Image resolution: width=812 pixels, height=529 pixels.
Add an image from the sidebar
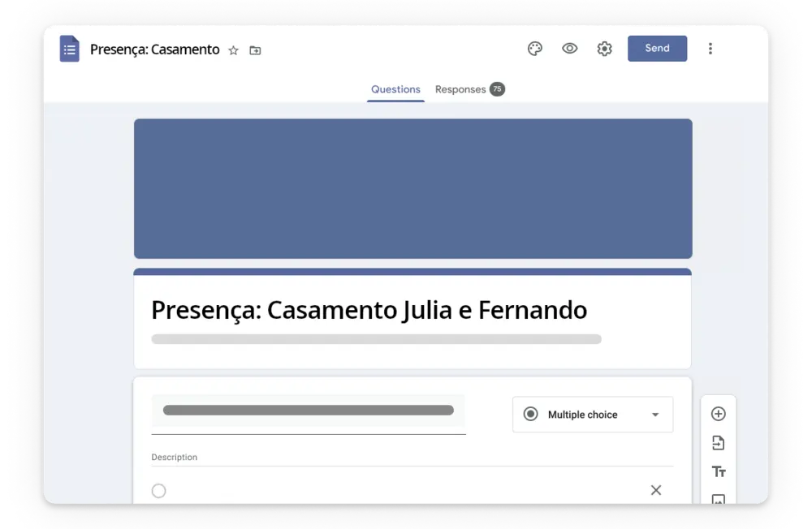point(719,499)
